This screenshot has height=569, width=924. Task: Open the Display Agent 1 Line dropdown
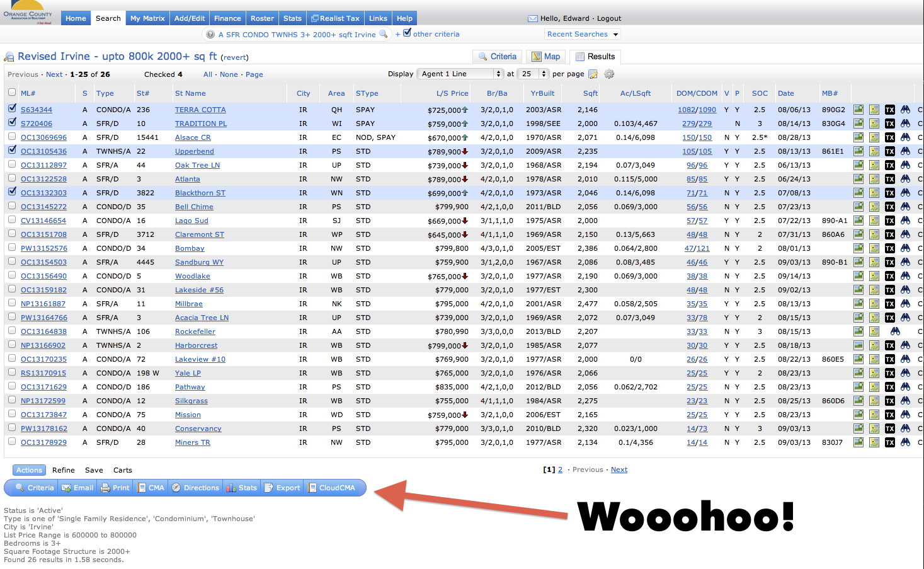point(460,74)
